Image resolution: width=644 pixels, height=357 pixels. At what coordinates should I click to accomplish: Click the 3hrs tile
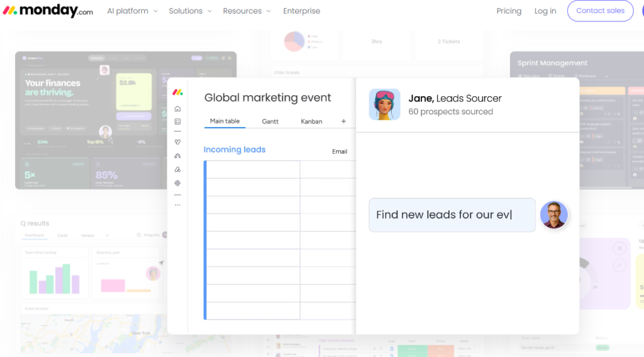click(376, 42)
